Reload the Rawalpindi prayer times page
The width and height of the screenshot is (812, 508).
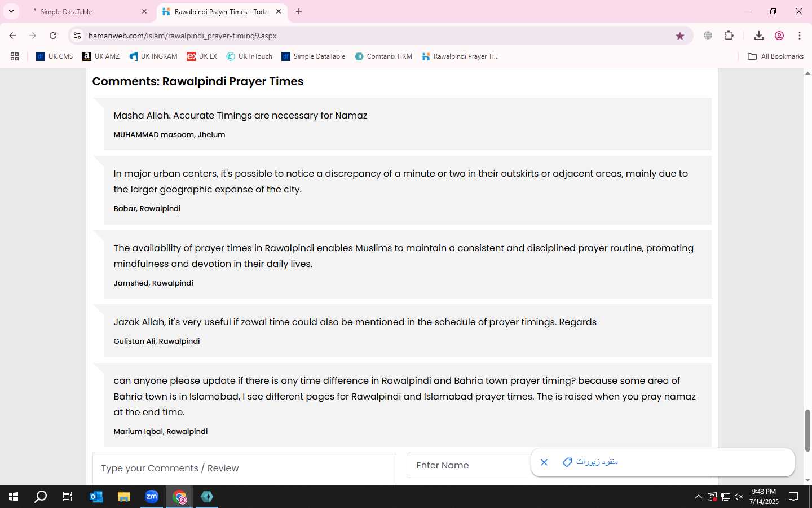[x=53, y=36]
